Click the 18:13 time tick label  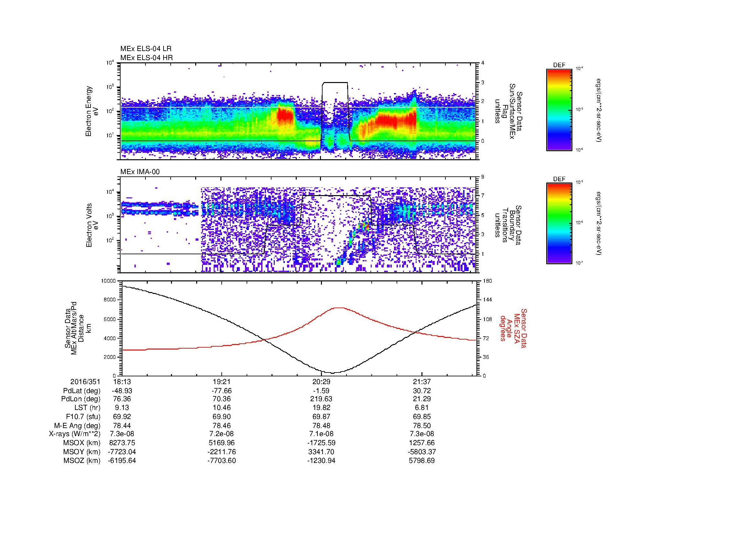point(122,382)
